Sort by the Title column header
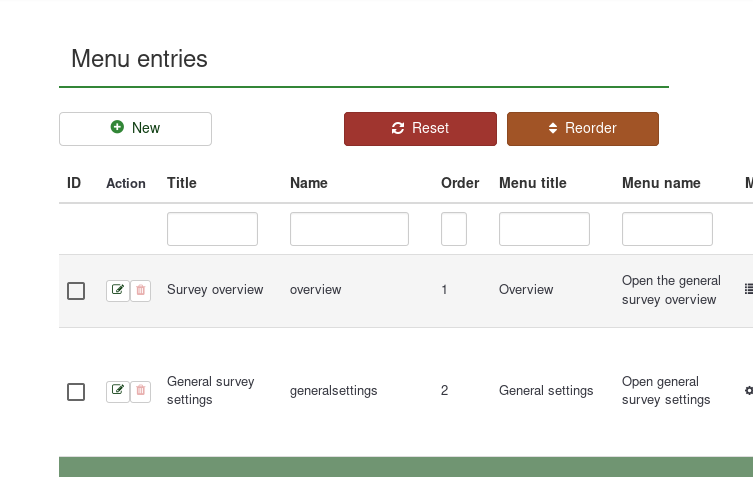The width and height of the screenshot is (753, 477). click(182, 183)
